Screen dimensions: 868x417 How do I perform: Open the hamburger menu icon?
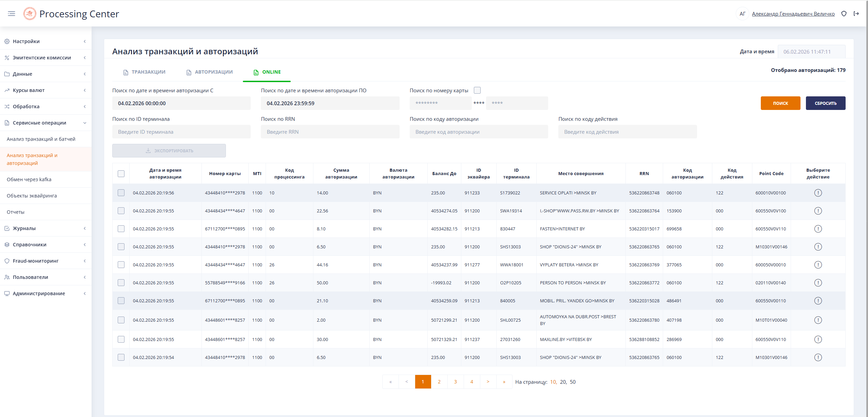tap(12, 14)
